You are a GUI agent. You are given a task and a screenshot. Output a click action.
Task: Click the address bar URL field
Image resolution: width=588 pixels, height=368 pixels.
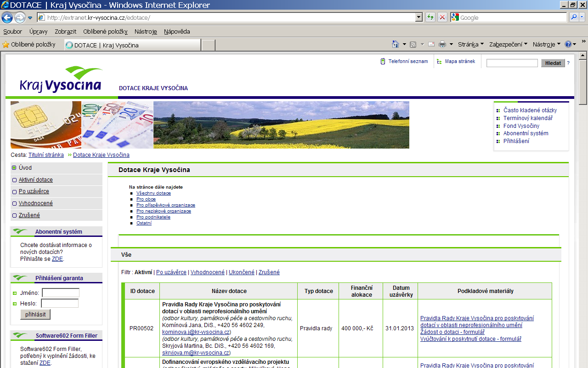click(226, 17)
